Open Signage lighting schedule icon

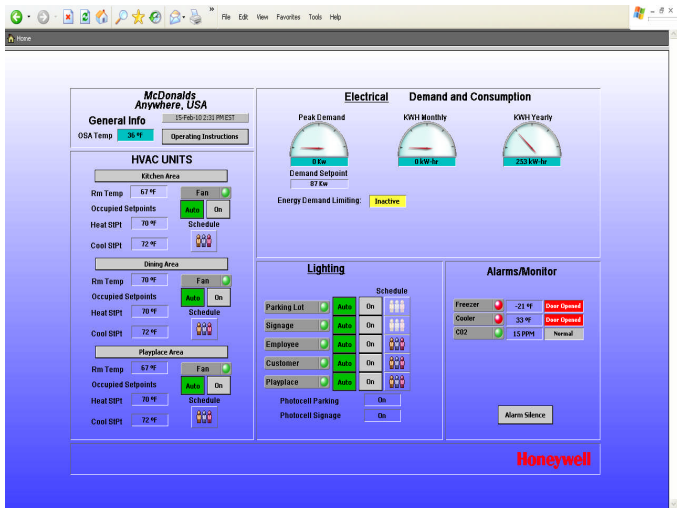coord(397,325)
